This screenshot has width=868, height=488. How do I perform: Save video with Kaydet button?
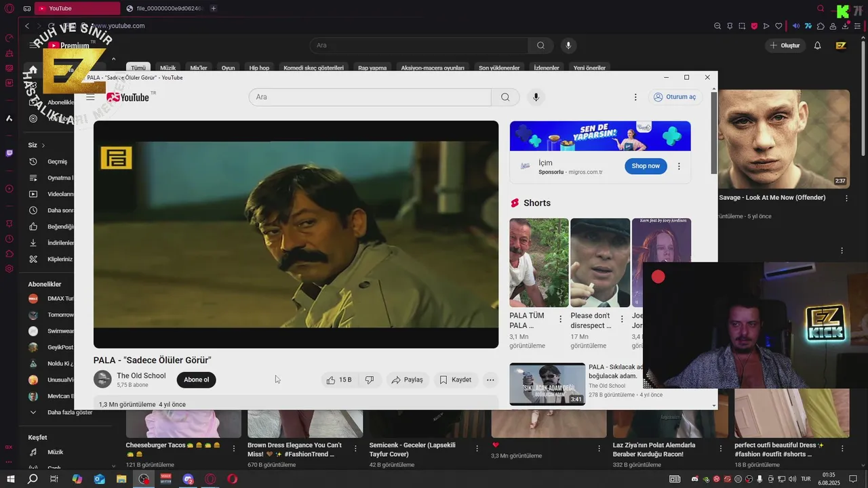[x=455, y=380]
